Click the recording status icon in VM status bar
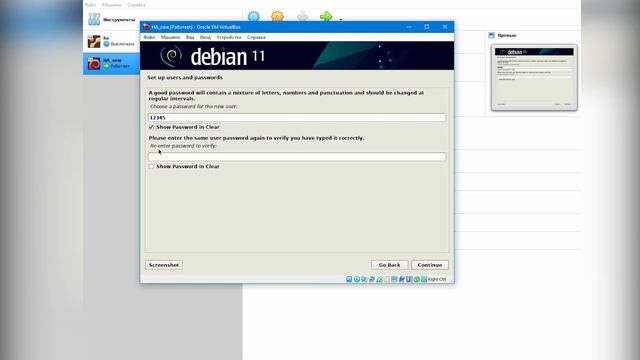The width and height of the screenshot is (640, 360). (402, 279)
